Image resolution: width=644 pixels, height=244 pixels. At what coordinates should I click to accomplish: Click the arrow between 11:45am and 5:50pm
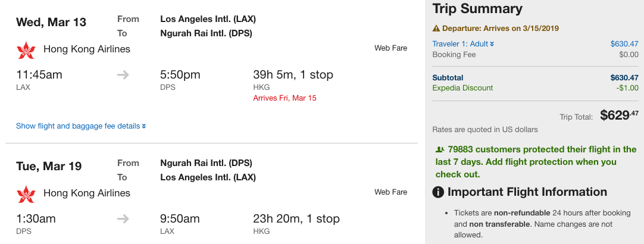[x=123, y=75]
